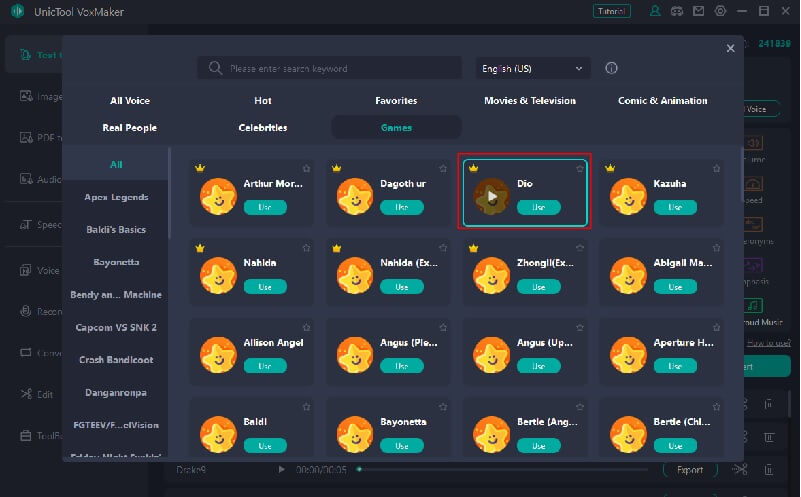The height and width of the screenshot is (497, 801).
Task: Switch to Movies & Television tab
Action: [x=530, y=101]
